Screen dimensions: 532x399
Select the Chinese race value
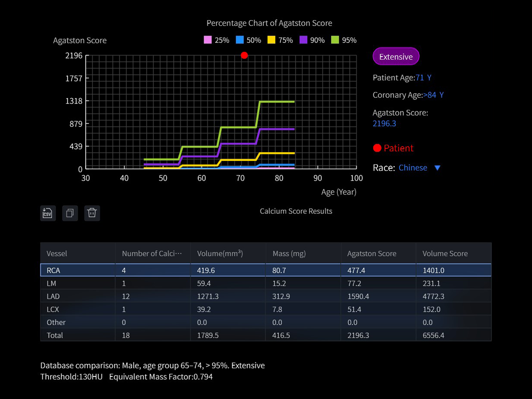point(413,168)
